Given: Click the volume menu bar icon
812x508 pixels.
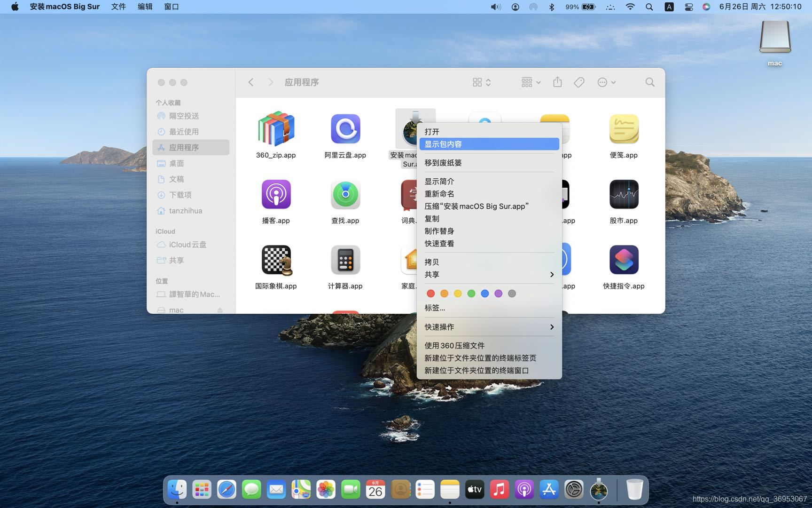Looking at the screenshot, I should 496,7.
